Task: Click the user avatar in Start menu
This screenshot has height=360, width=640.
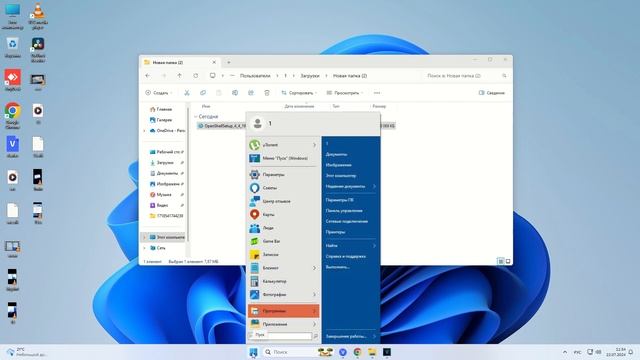Action: (x=258, y=124)
